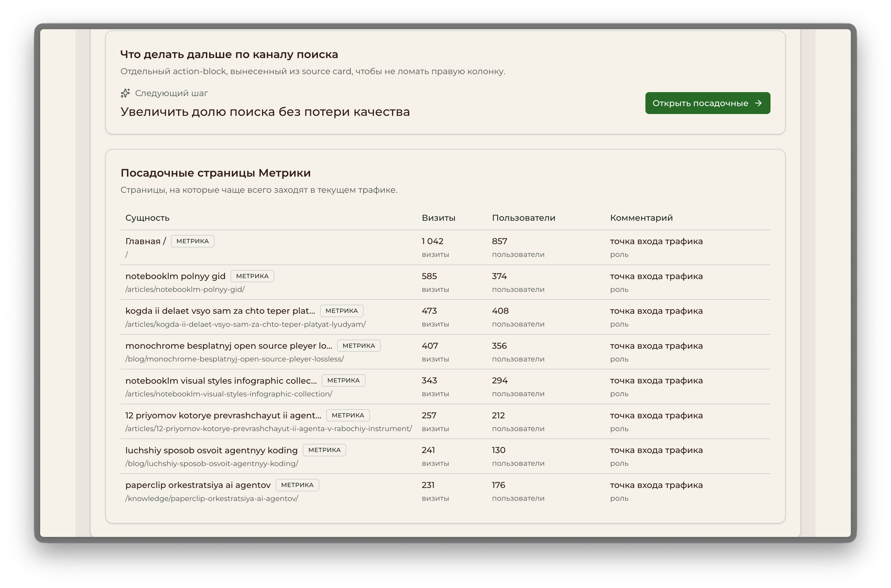The image size is (891, 588).
Task: Click МЕТРИКА badge beside luchshiy sposob row
Action: click(324, 450)
